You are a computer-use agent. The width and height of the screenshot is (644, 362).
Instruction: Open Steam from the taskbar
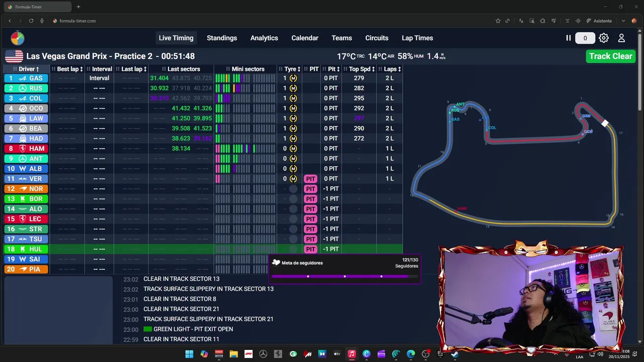point(455,354)
